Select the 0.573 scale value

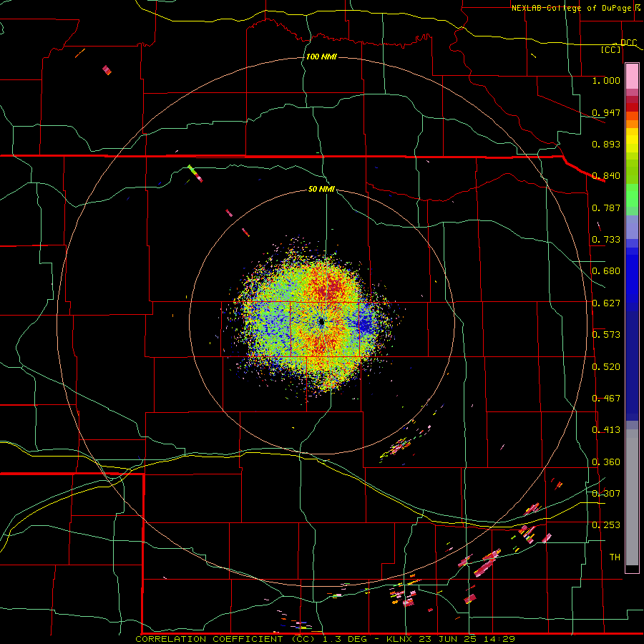[x=606, y=335]
